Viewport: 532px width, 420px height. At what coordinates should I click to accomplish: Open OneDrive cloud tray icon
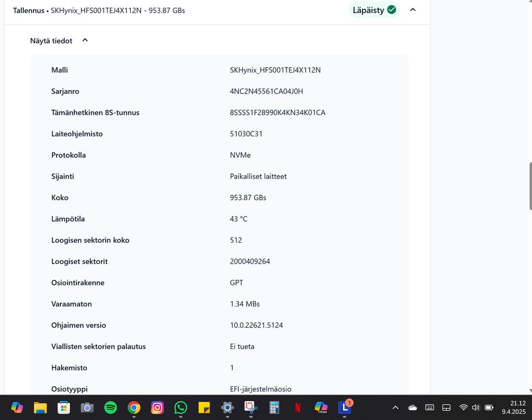(412, 407)
